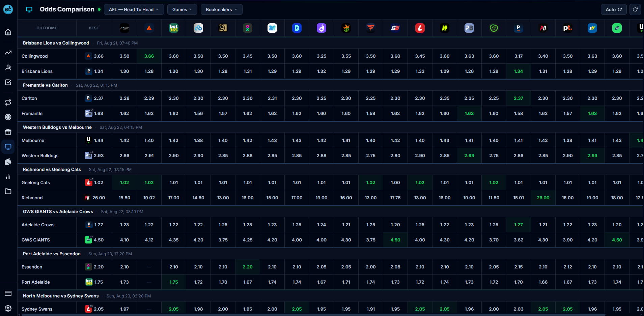Select the white M bookmaker icon

click(x=272, y=28)
